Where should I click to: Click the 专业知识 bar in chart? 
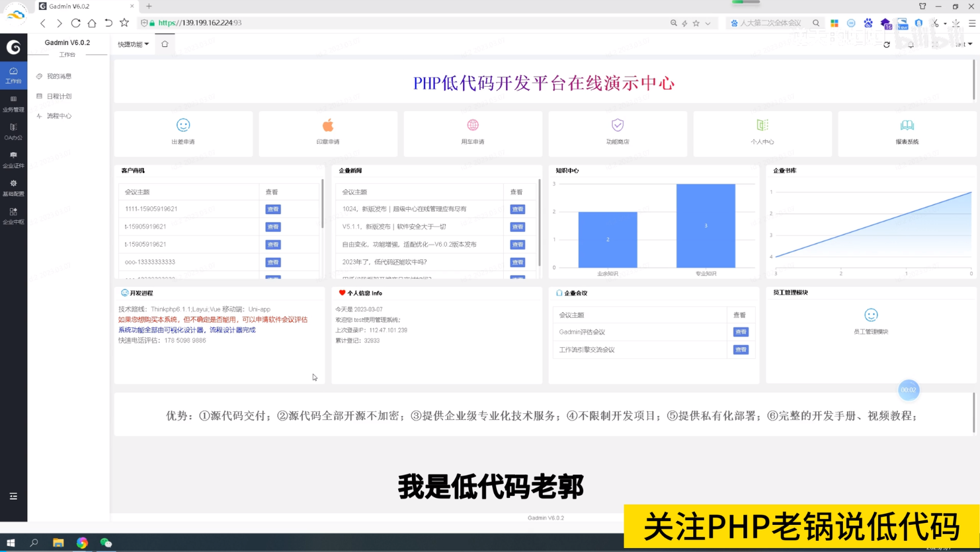click(706, 226)
